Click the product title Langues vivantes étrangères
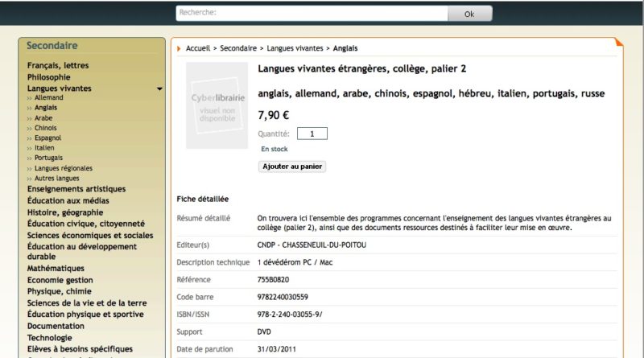 [x=361, y=68]
